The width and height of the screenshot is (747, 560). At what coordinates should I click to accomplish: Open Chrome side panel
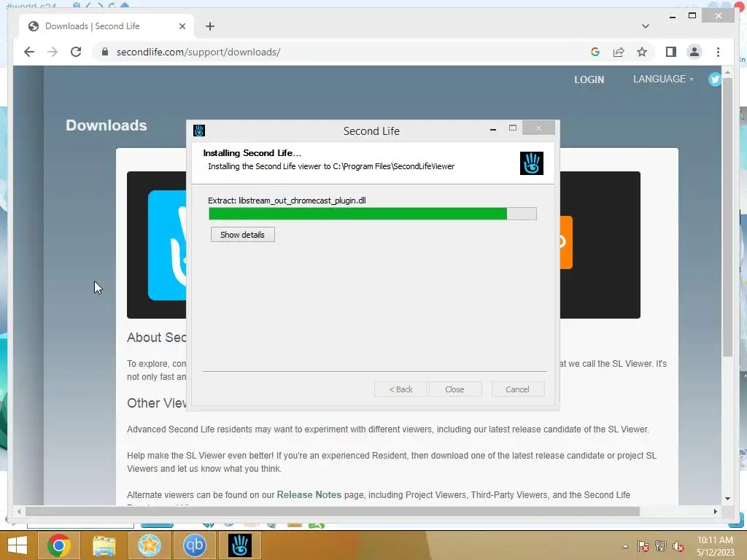click(x=671, y=52)
